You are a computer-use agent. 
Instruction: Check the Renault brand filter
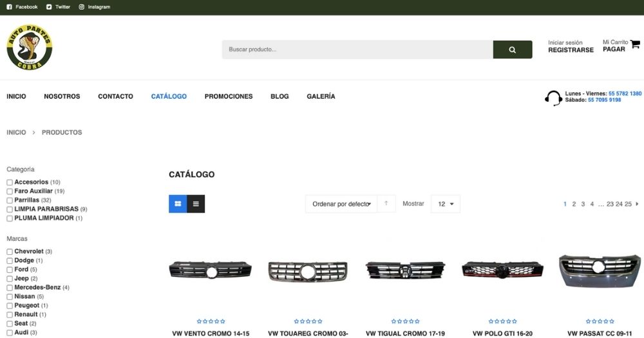(10, 315)
